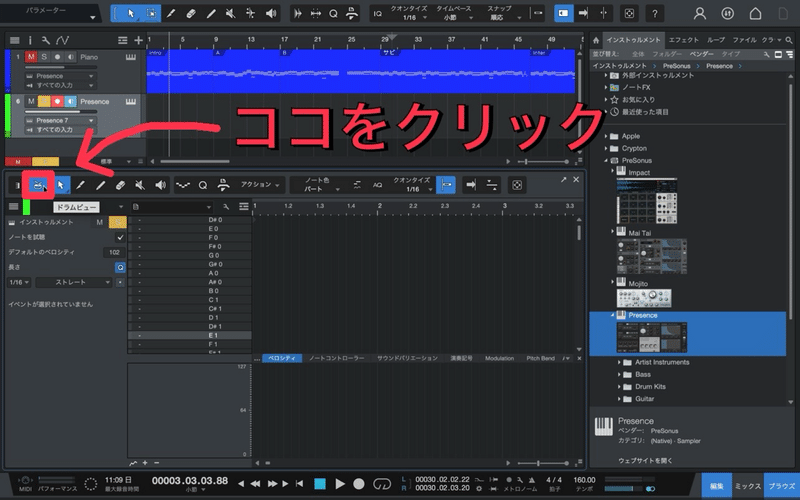Switch to the エフェクト browser tab
The image size is (800, 500).
tap(684, 40)
